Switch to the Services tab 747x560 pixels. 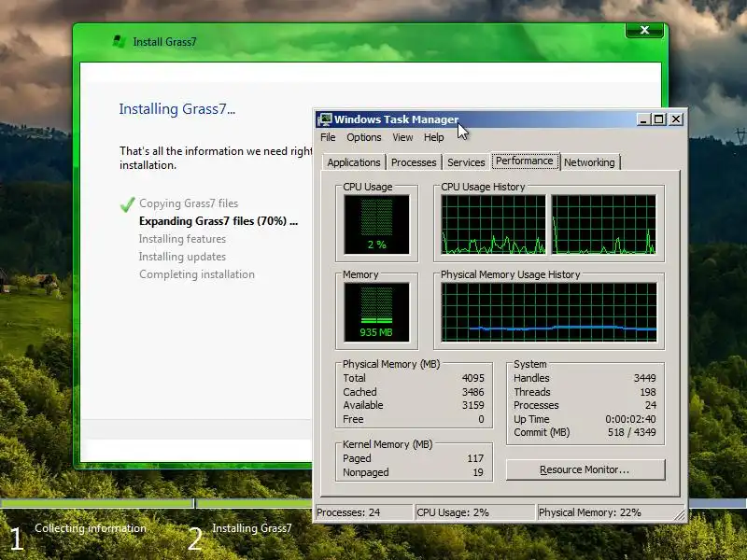466,162
